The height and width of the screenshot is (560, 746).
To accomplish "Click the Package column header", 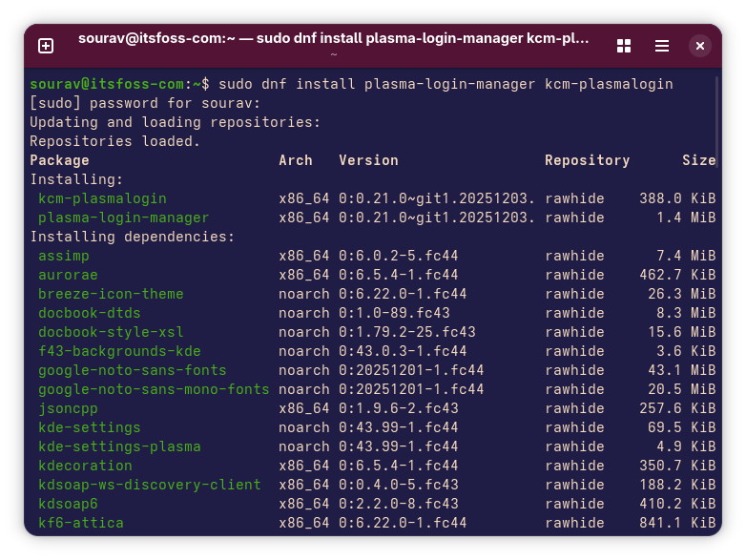I will [59, 160].
